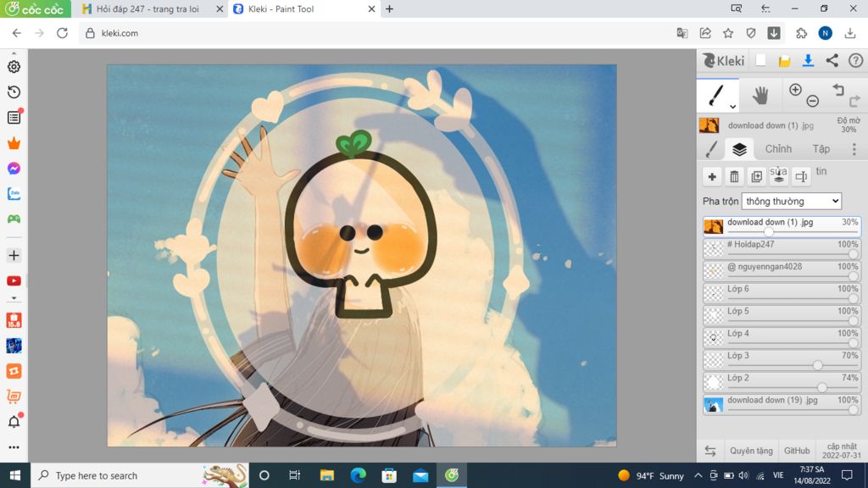Adjust opacity slider of download down (1) .jpg
The height and width of the screenshot is (488, 868).
[768, 232]
